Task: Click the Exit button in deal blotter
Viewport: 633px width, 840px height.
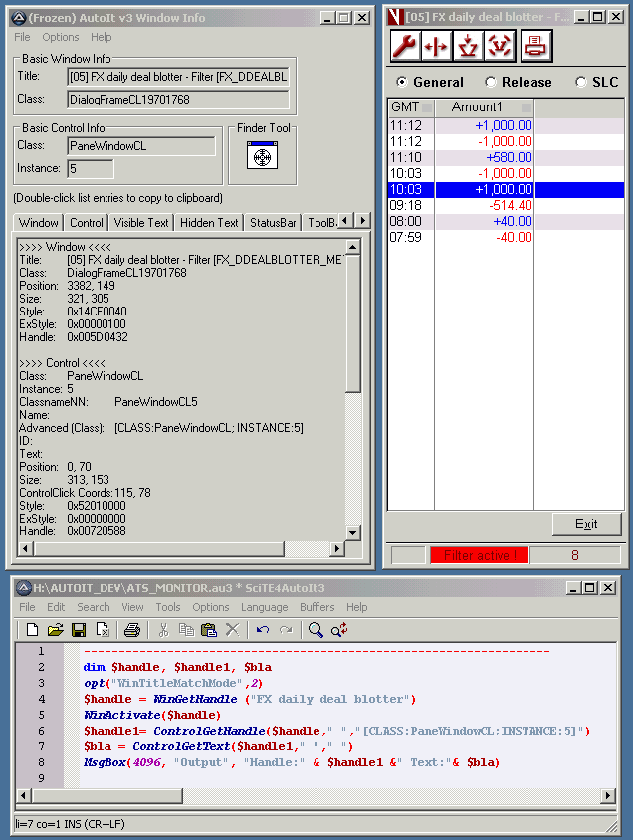Action: [x=586, y=524]
